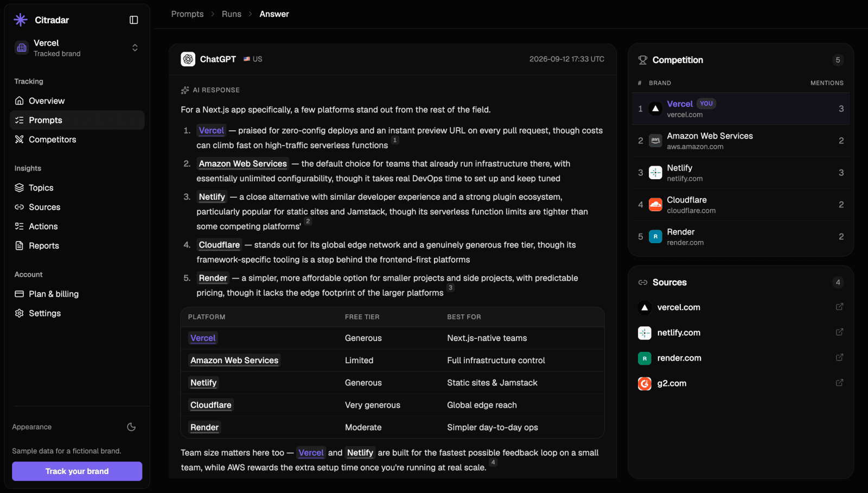This screenshot has width=868, height=493.
Task: Open external link for render.com source
Action: 839,357
